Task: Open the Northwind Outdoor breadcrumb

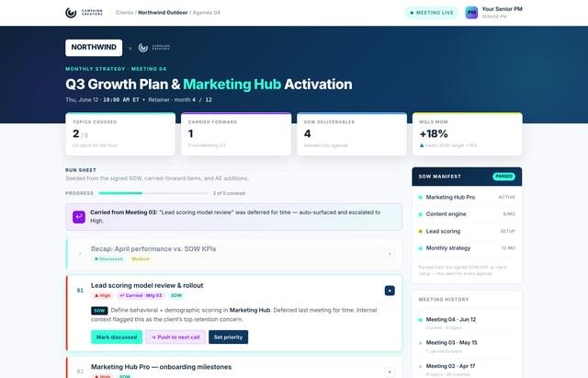Action: point(163,12)
